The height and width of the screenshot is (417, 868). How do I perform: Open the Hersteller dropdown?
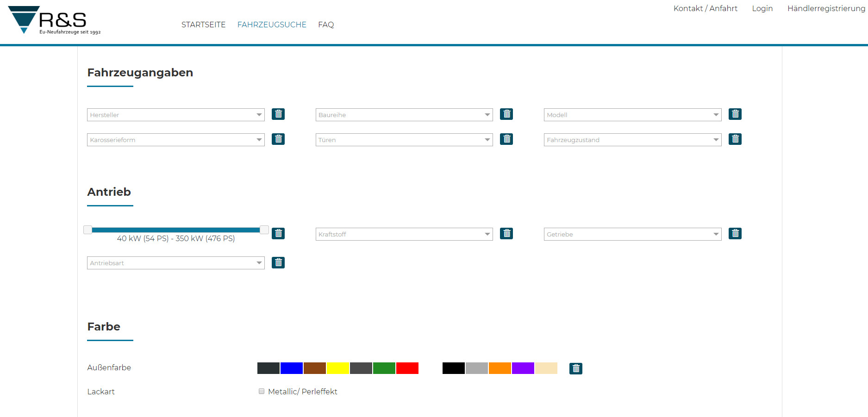click(x=175, y=115)
